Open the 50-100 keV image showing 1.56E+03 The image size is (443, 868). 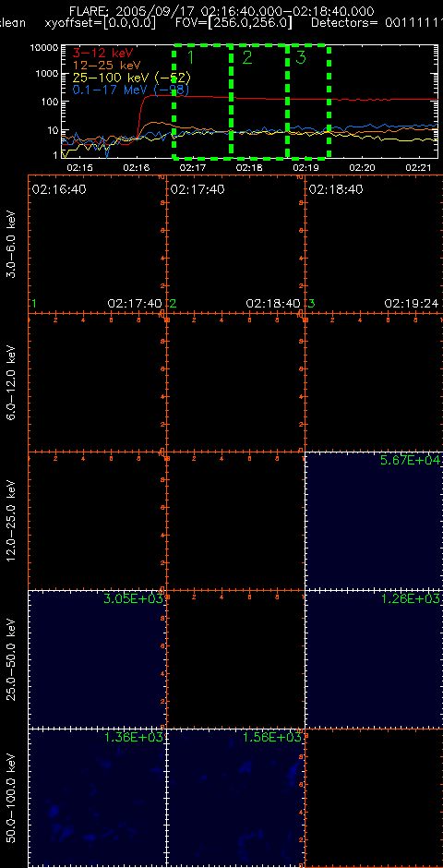[235, 797]
